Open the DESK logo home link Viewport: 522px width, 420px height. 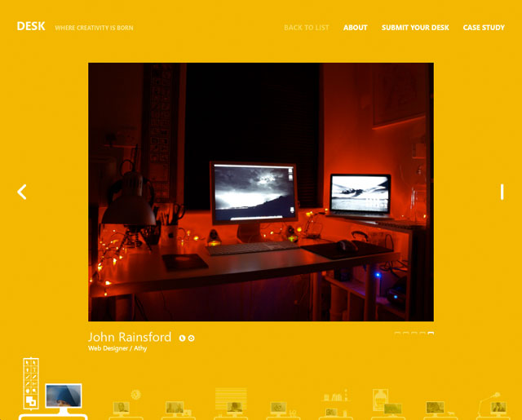(x=31, y=26)
